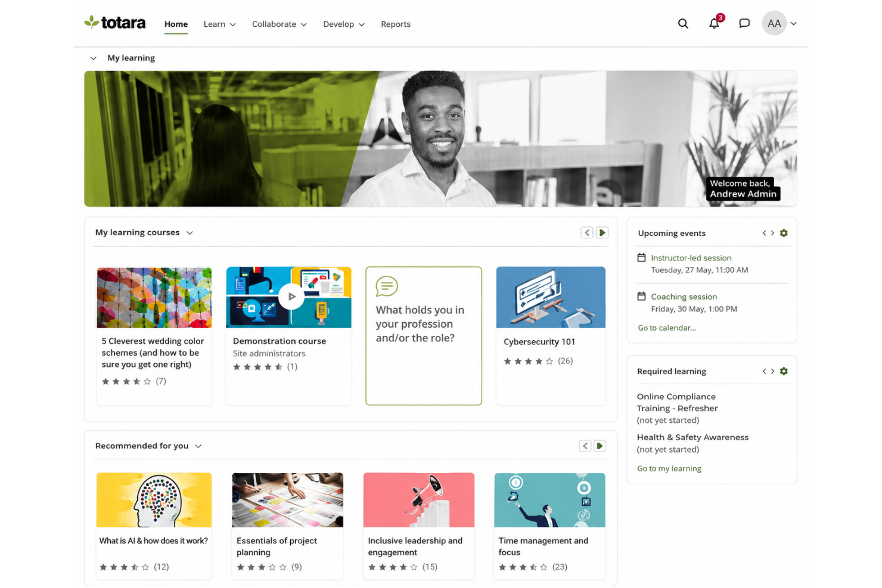Screen dimensions: 882x588
Task: Open the search magnifier icon
Action: [x=683, y=24]
